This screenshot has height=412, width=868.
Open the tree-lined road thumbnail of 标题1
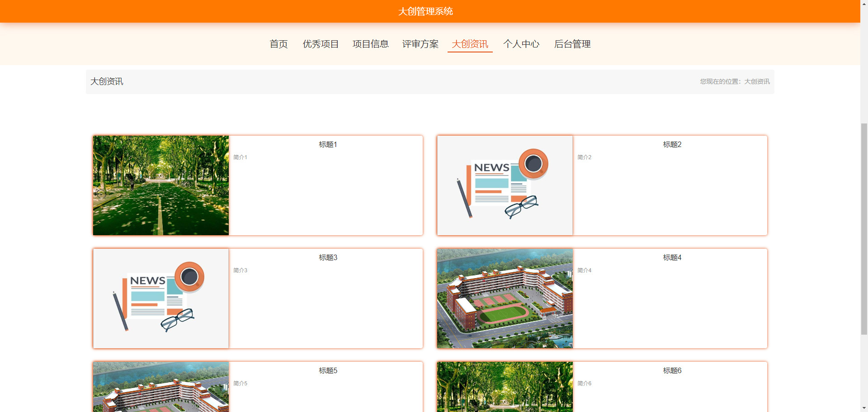(161, 185)
